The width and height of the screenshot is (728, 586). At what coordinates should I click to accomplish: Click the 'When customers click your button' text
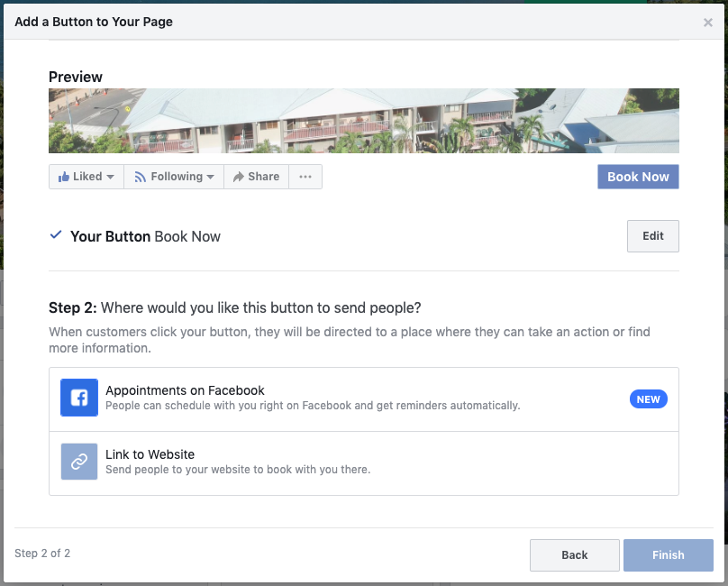[350, 340]
